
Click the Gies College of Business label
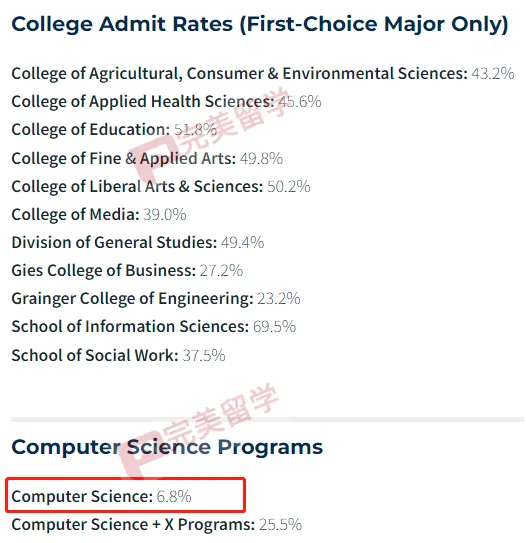coord(104,271)
